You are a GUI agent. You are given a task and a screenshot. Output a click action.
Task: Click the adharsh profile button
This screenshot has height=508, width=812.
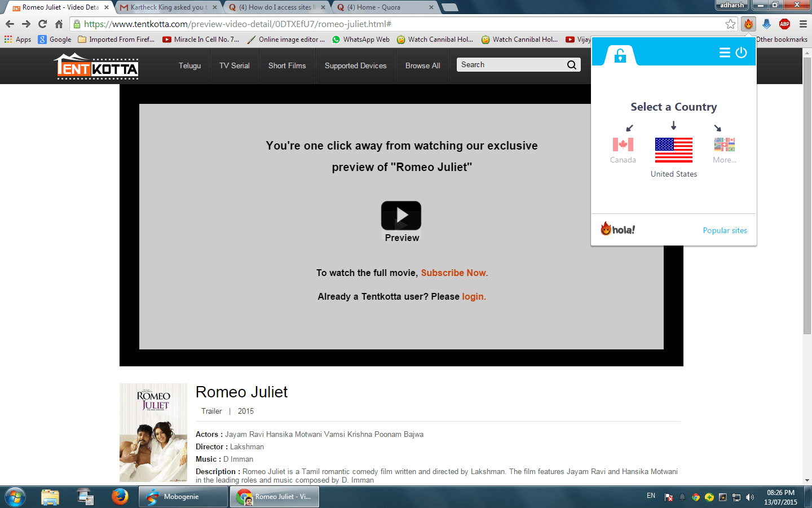click(732, 5)
